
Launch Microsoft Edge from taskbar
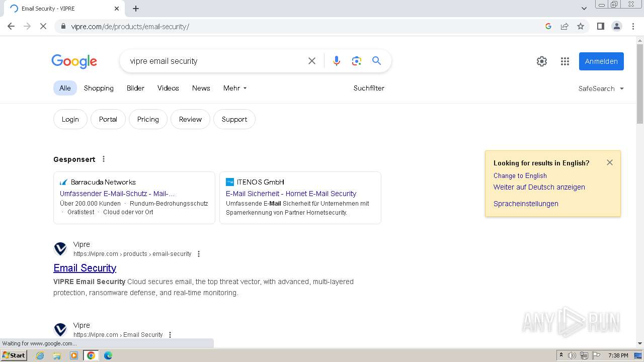click(108, 355)
